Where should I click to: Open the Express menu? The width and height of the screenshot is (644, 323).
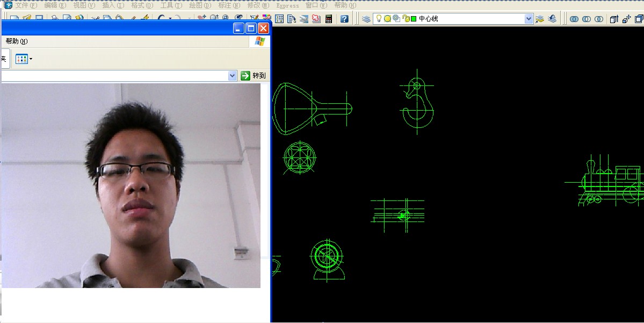coord(287,5)
